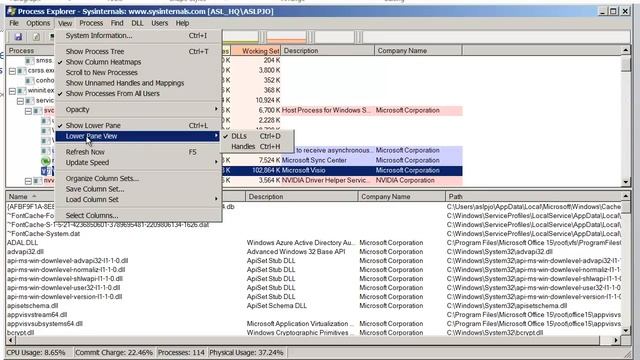Sort by upper pane Description header

pos(327,51)
